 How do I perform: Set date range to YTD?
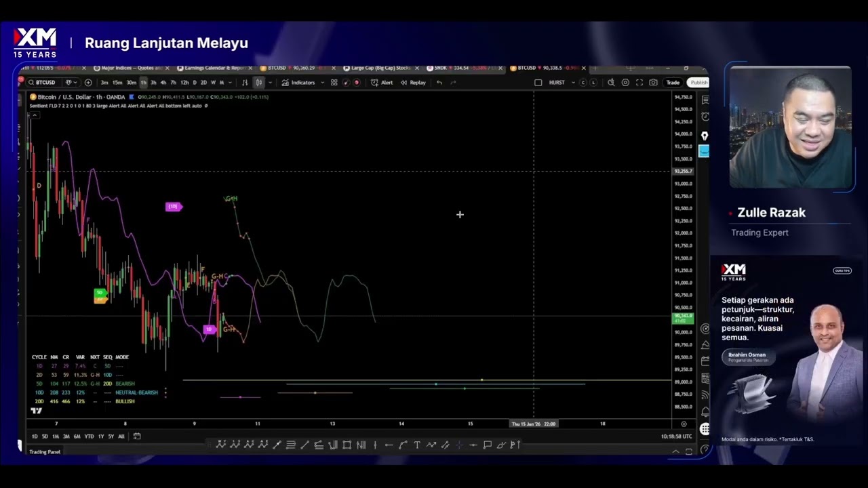click(x=89, y=436)
